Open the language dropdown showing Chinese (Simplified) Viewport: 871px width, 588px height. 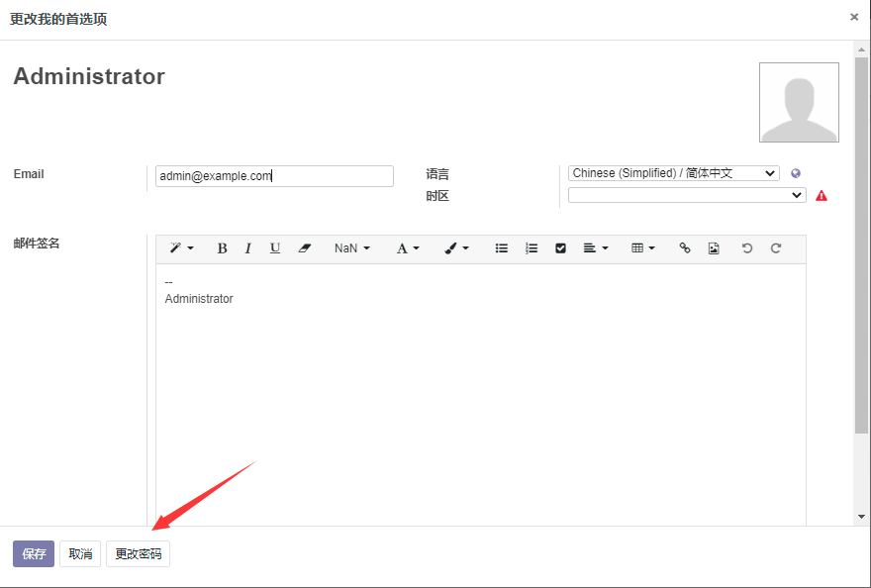pos(673,173)
